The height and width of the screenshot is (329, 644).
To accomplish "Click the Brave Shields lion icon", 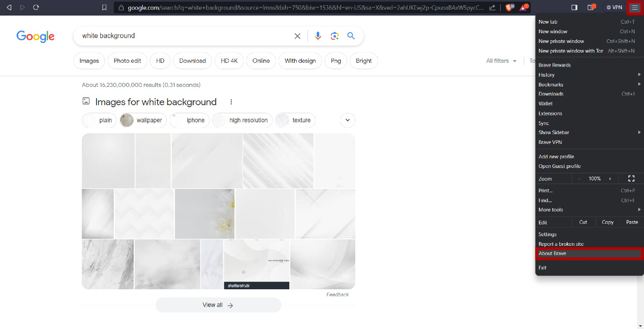I will 509,8.
